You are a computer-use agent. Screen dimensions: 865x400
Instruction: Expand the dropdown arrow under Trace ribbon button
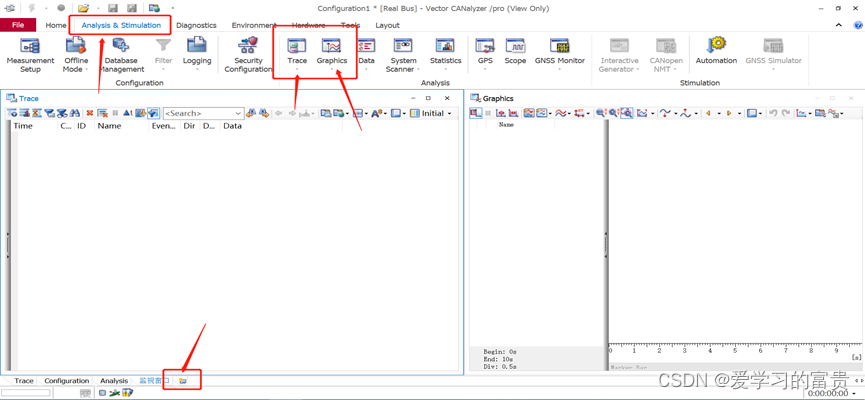[x=297, y=70]
